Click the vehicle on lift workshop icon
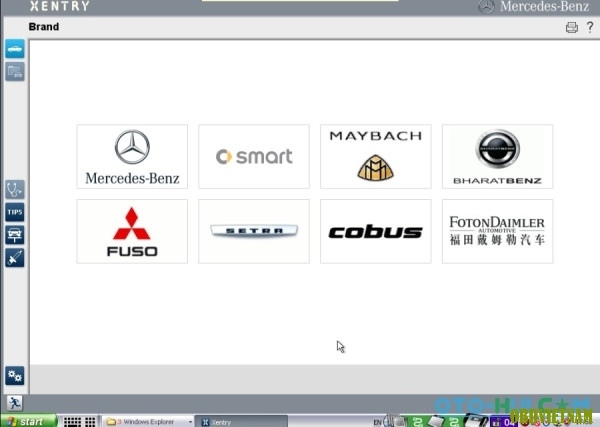 coord(15,235)
